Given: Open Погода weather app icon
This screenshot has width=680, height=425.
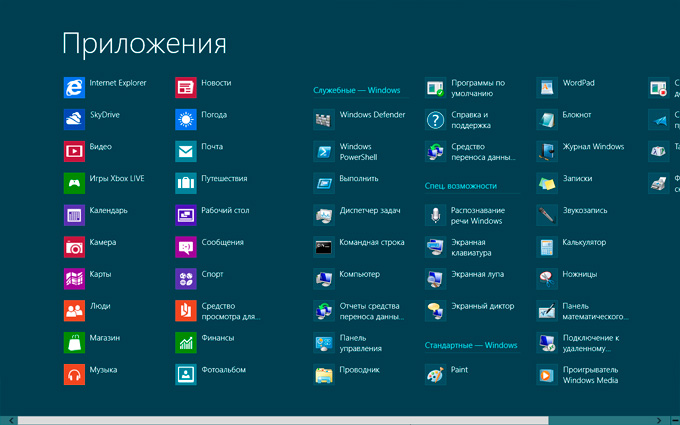Looking at the screenshot, I should tap(185, 119).
